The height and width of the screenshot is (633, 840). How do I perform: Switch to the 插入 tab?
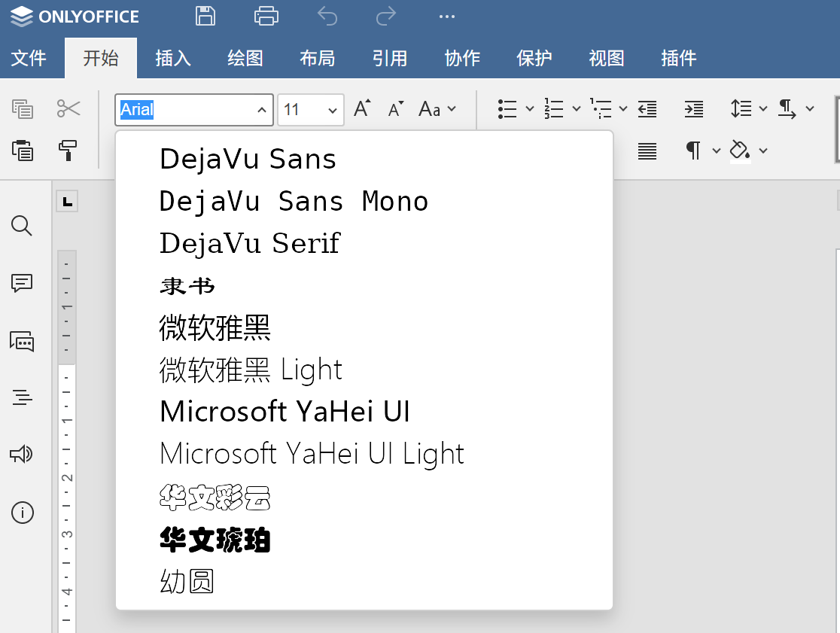click(173, 58)
